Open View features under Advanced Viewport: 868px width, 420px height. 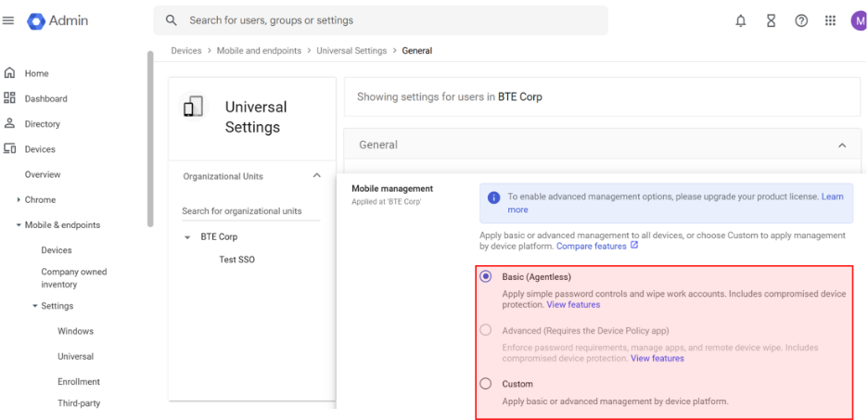coord(657,359)
